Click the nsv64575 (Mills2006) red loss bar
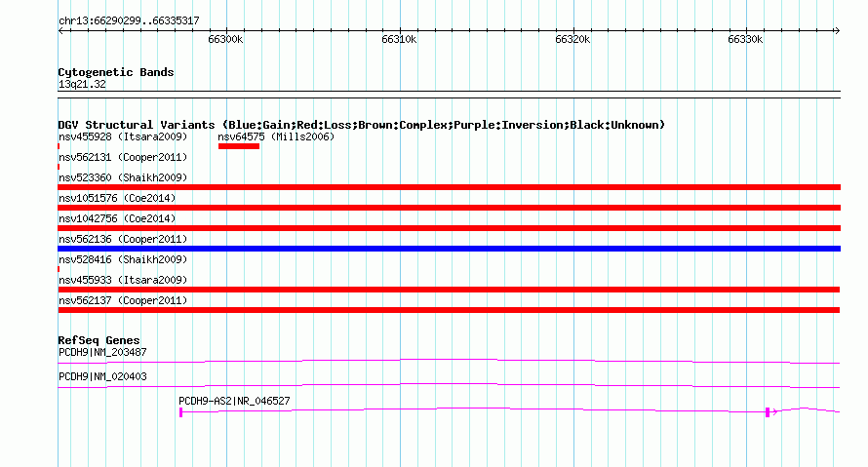Viewport: 868px width, 467px height. point(239,146)
